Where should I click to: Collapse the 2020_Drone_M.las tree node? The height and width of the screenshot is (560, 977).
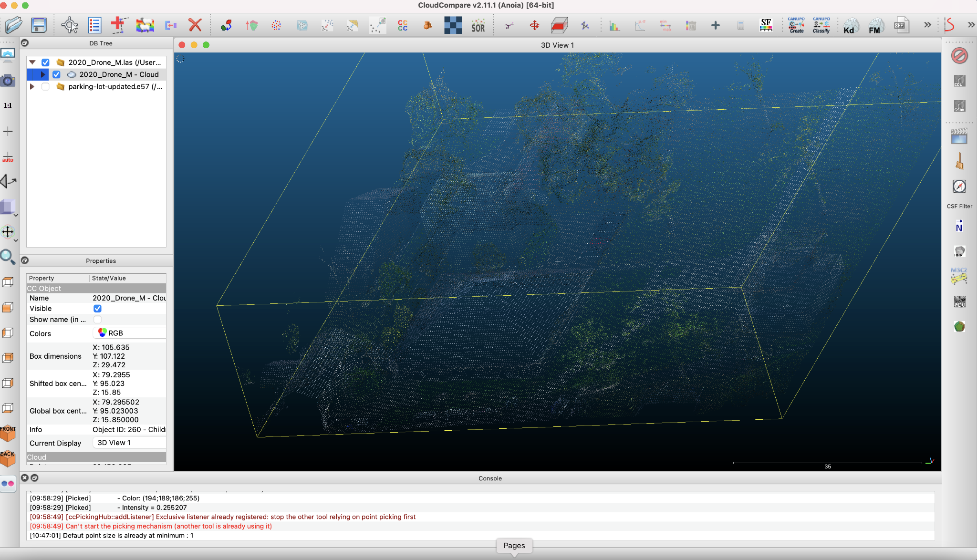point(32,62)
